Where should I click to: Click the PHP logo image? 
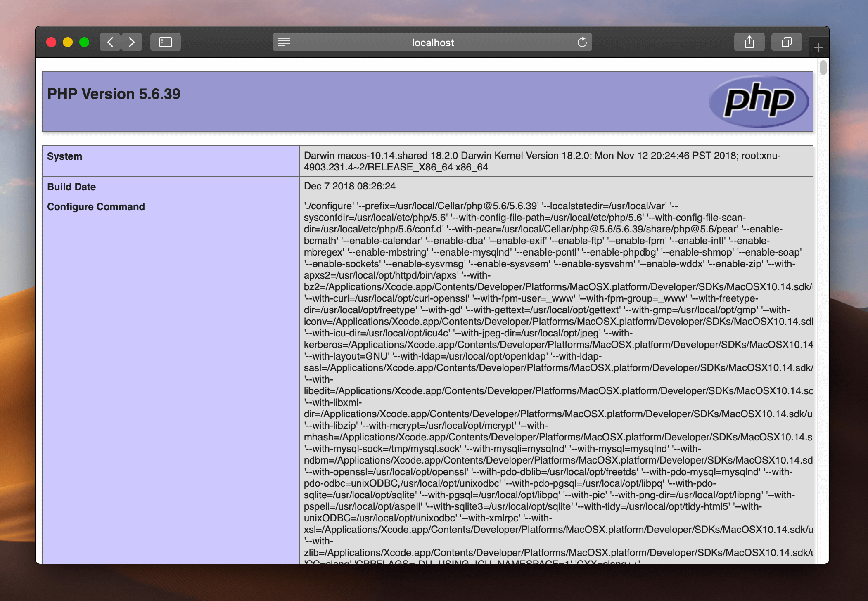tap(759, 102)
